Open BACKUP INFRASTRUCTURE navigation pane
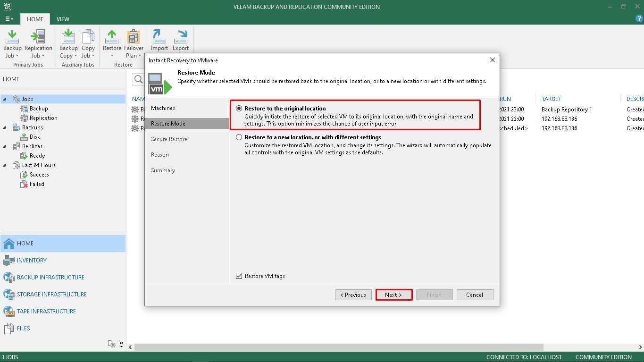The width and height of the screenshot is (644, 362). (63, 278)
